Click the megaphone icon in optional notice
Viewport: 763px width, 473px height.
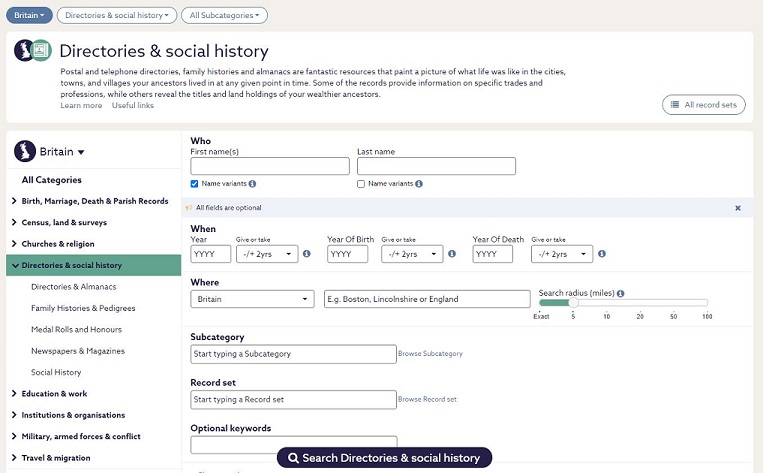click(x=189, y=208)
